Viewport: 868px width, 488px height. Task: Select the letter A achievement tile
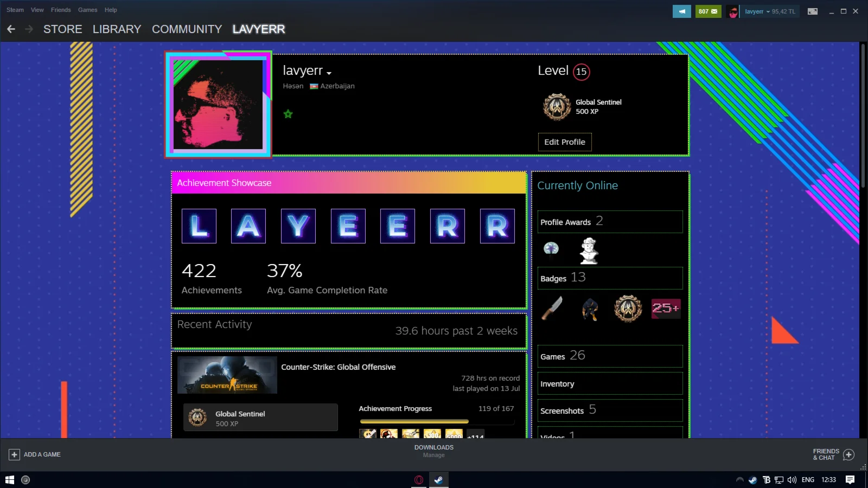(248, 226)
